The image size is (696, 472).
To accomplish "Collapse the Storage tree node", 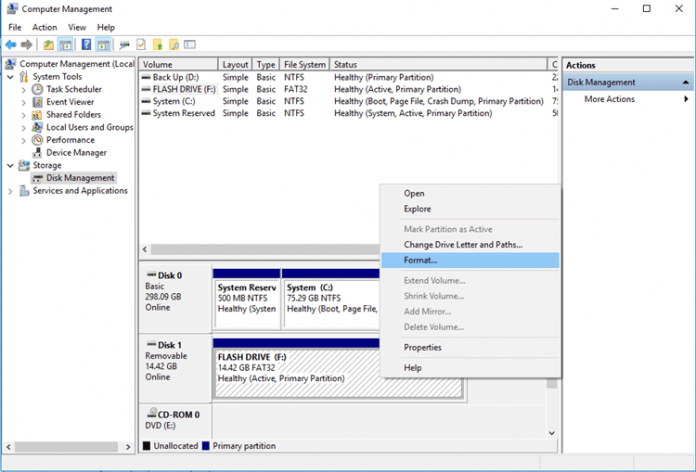I will (11, 166).
